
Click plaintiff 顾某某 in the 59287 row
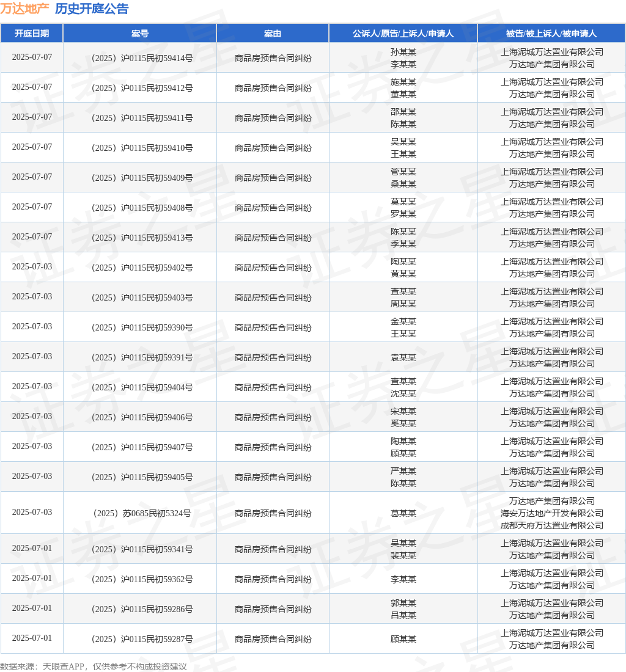[403, 639]
